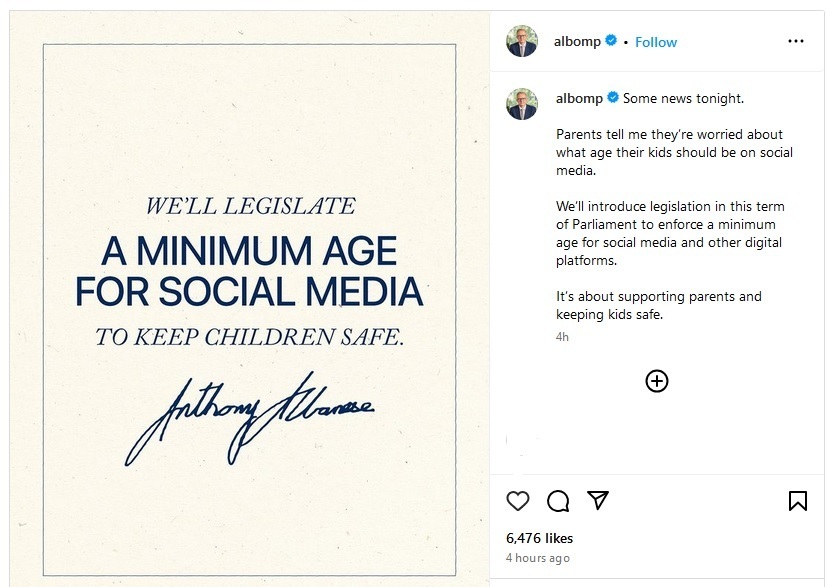Open the albomp username in the caption
The width and height of the screenshot is (838, 587).
(579, 99)
